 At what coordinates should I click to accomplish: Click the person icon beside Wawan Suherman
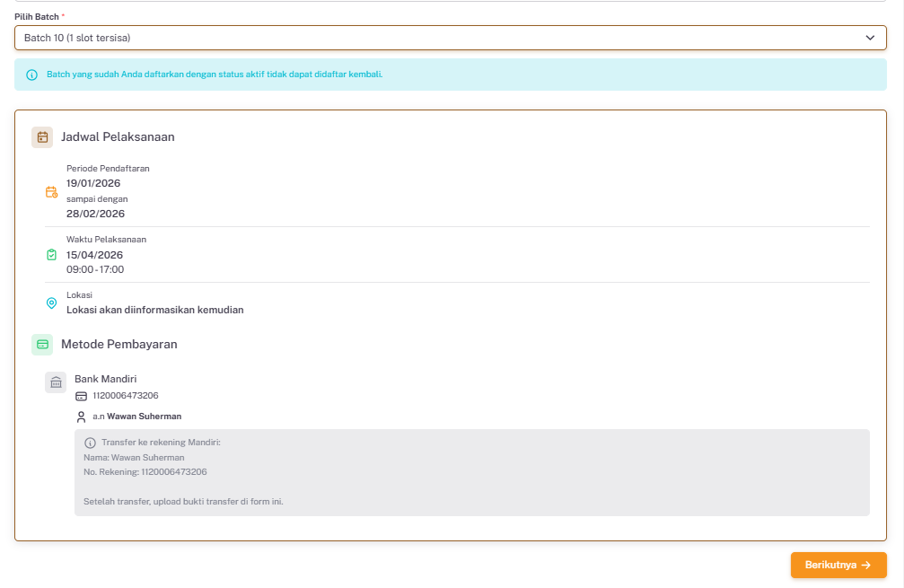[x=81, y=417]
